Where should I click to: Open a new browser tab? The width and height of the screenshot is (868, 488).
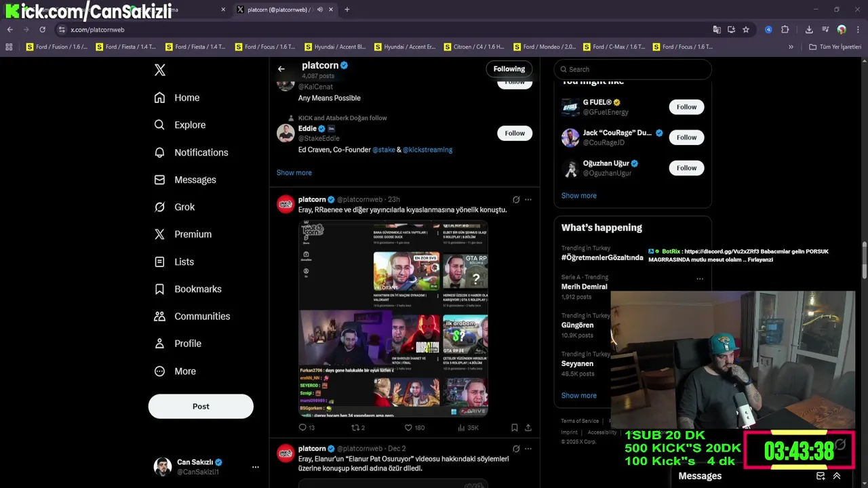click(x=347, y=9)
